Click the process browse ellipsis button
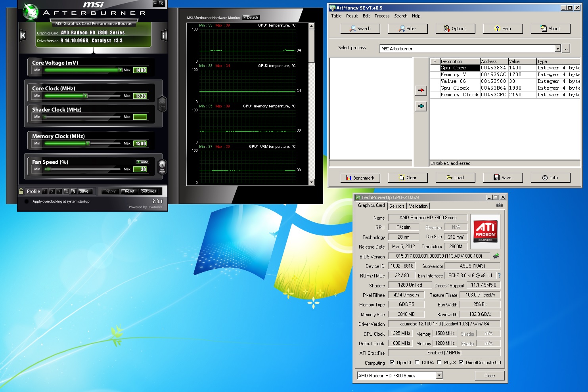Screen dimensions: 588x392 (566, 48)
